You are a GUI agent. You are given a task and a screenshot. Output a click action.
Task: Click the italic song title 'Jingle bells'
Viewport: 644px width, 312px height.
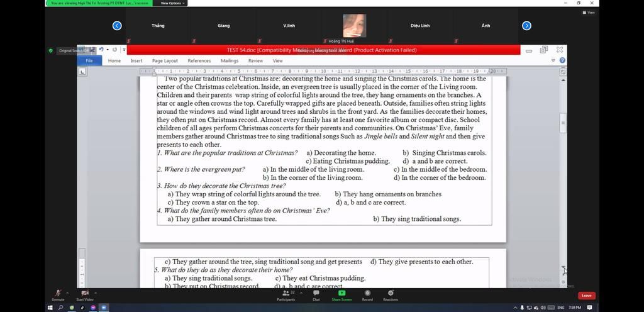tap(380, 136)
